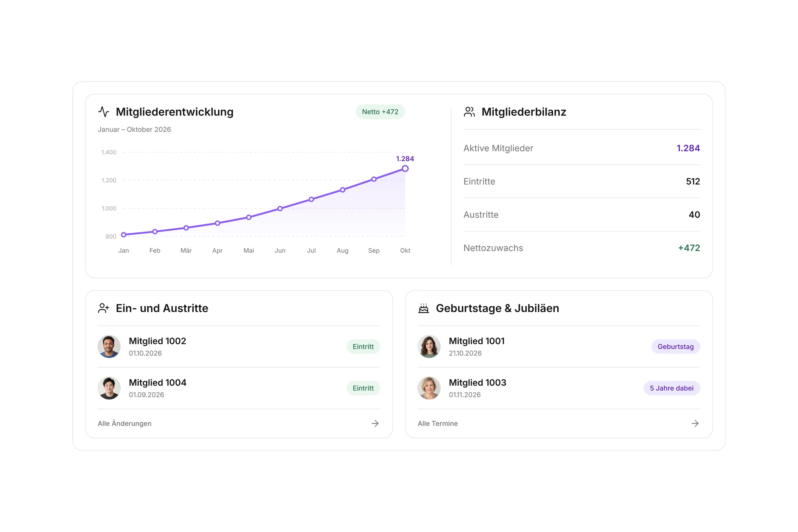The image size is (798, 532).
Task: Click the Eintritt badge for Mitglied 1004
Action: (363, 388)
